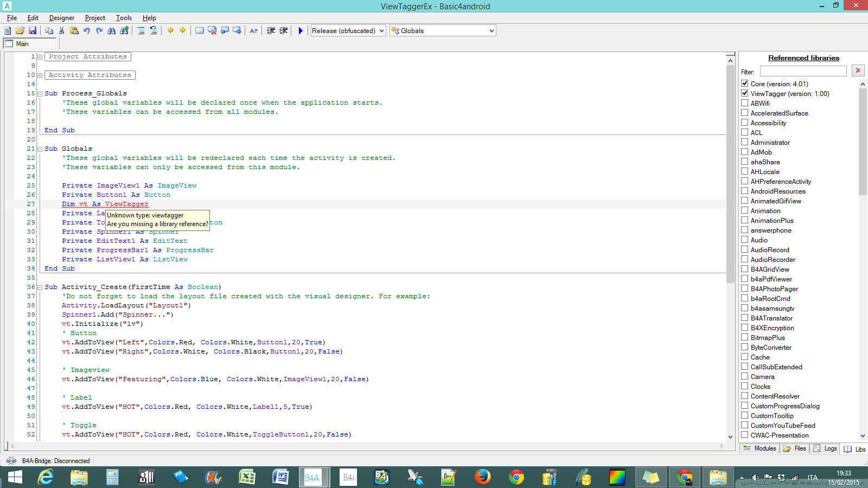
Task: Open Excel from the taskbar
Action: point(247,477)
